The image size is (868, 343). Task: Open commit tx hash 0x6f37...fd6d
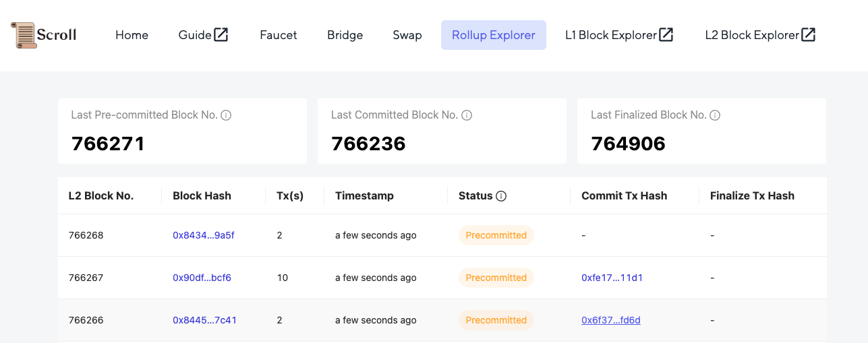pos(611,320)
